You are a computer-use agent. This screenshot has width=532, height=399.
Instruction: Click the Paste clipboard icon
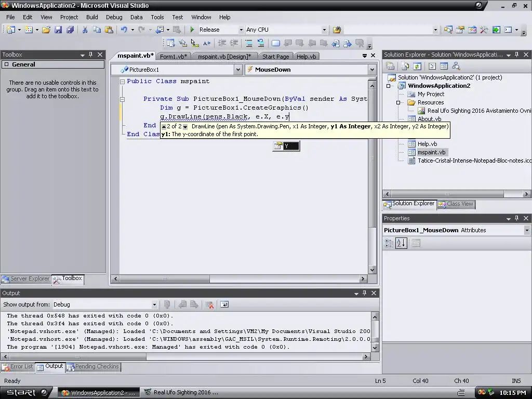coord(109,30)
